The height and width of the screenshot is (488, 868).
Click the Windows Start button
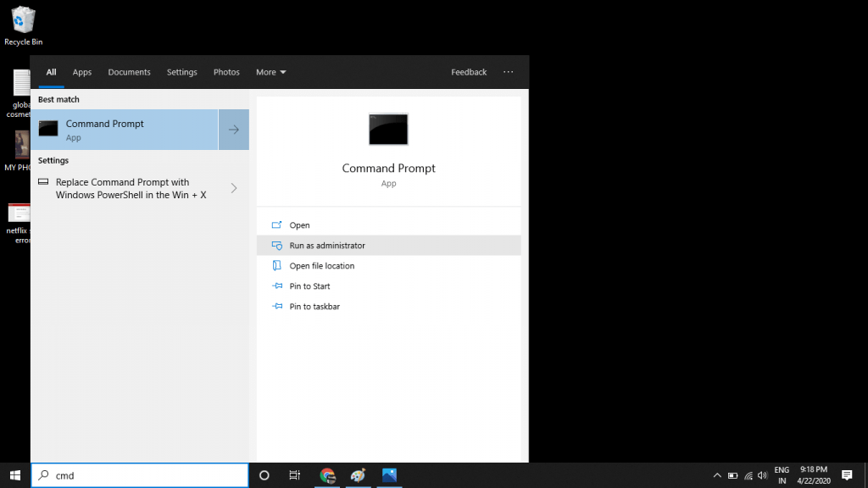click(14, 475)
